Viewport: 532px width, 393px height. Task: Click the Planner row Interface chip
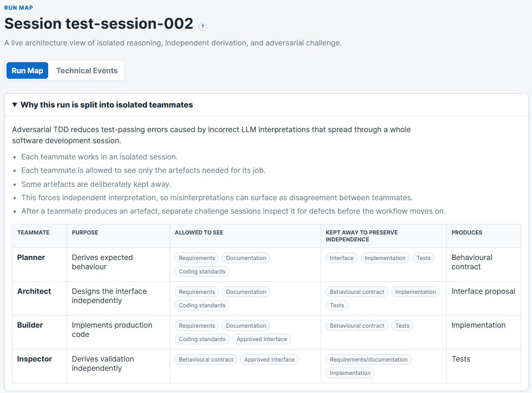pyautogui.click(x=342, y=258)
